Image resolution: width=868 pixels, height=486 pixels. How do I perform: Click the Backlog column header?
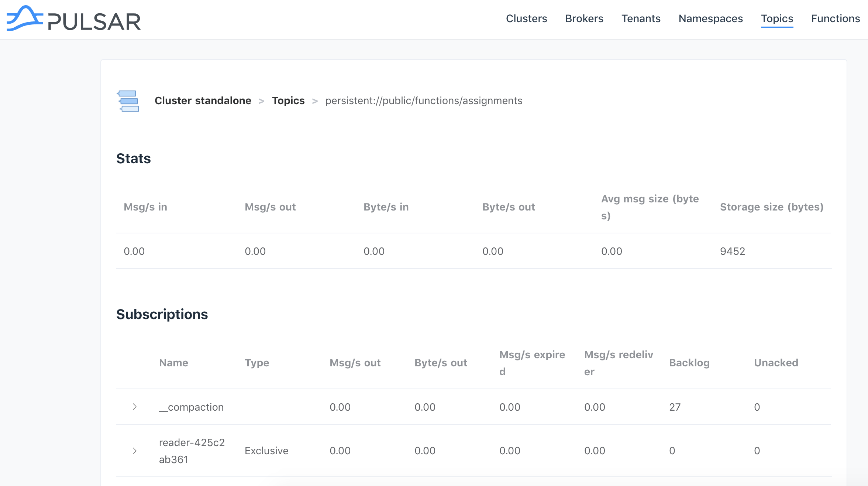click(689, 363)
